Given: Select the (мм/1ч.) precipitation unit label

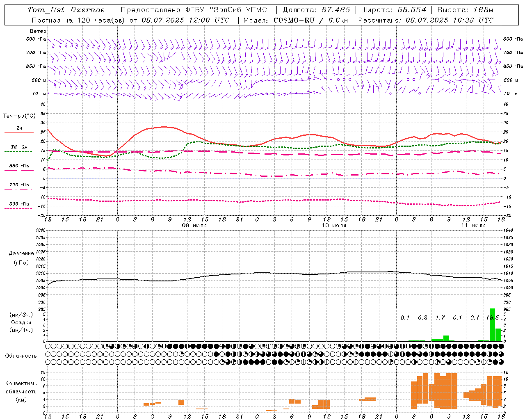Looking at the screenshot, I should pos(21,330).
